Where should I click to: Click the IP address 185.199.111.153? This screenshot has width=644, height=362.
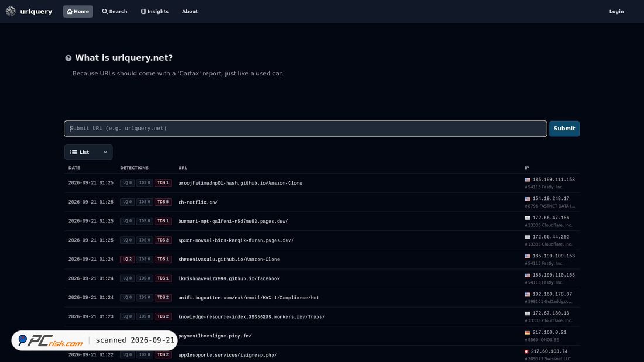coord(553,180)
